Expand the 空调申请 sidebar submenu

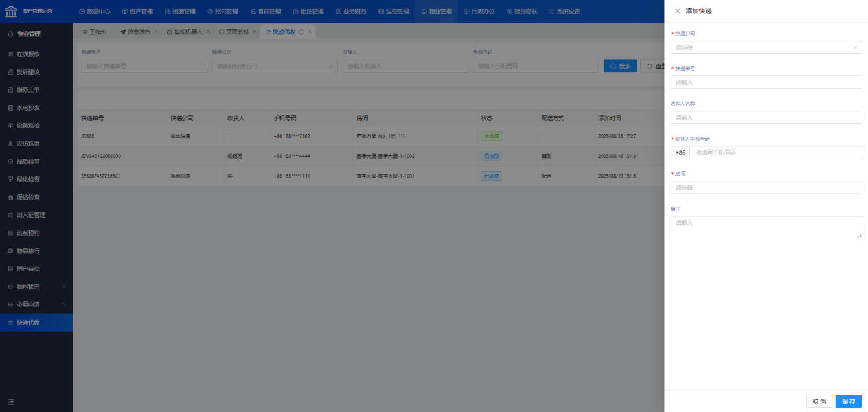click(x=36, y=304)
